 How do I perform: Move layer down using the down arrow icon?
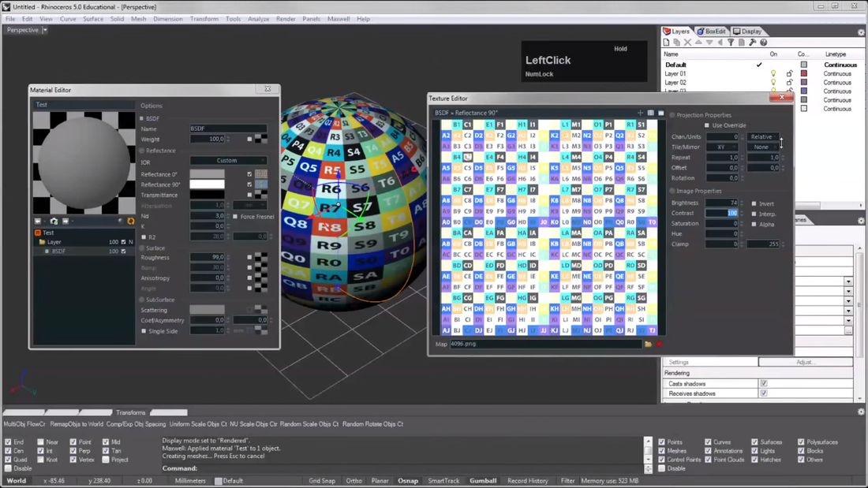[709, 43]
